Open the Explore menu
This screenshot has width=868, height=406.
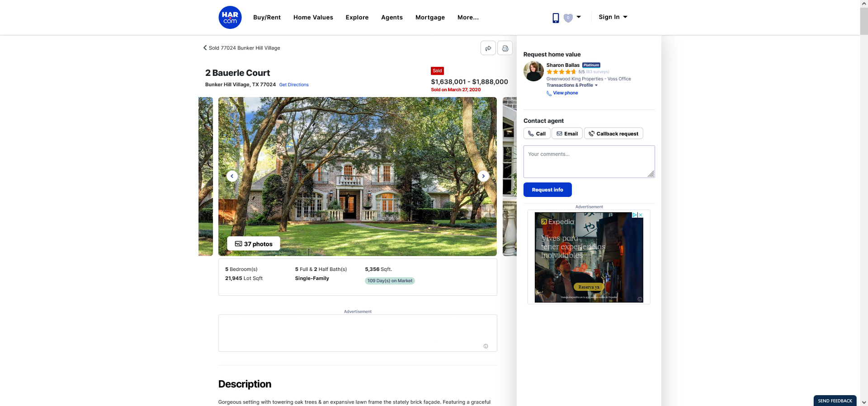click(357, 17)
